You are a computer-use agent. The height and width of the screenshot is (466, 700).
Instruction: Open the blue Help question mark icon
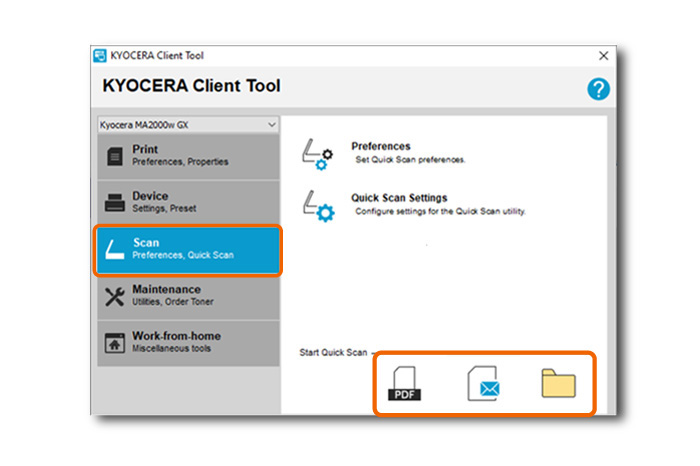pyautogui.click(x=598, y=89)
